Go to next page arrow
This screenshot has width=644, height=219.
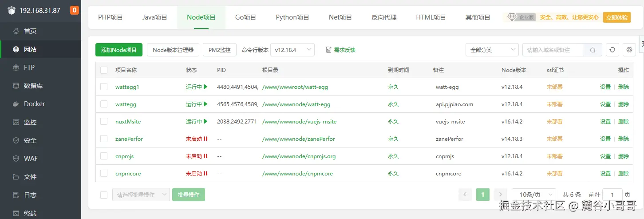coord(501,195)
